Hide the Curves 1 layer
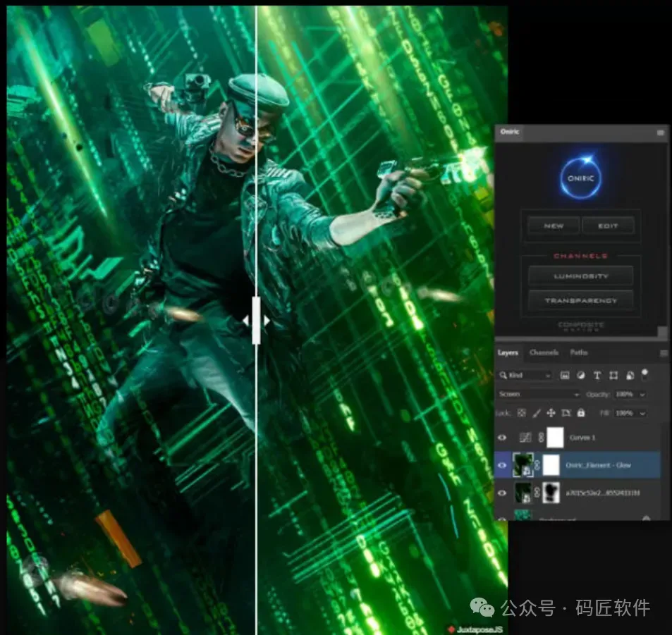This screenshot has height=635, width=672. tap(502, 438)
